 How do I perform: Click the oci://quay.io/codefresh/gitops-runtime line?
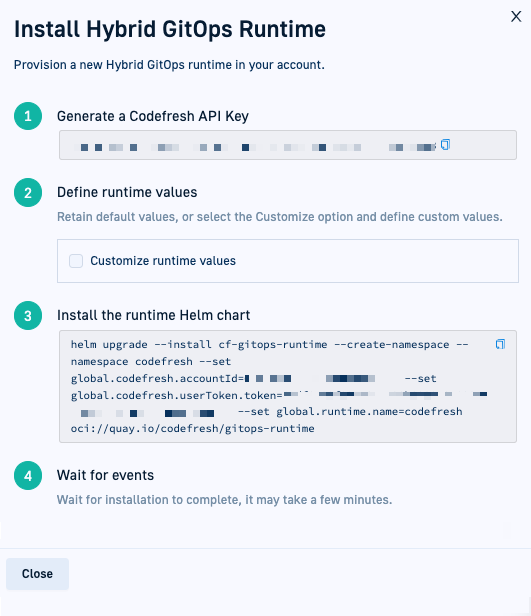pos(192,428)
